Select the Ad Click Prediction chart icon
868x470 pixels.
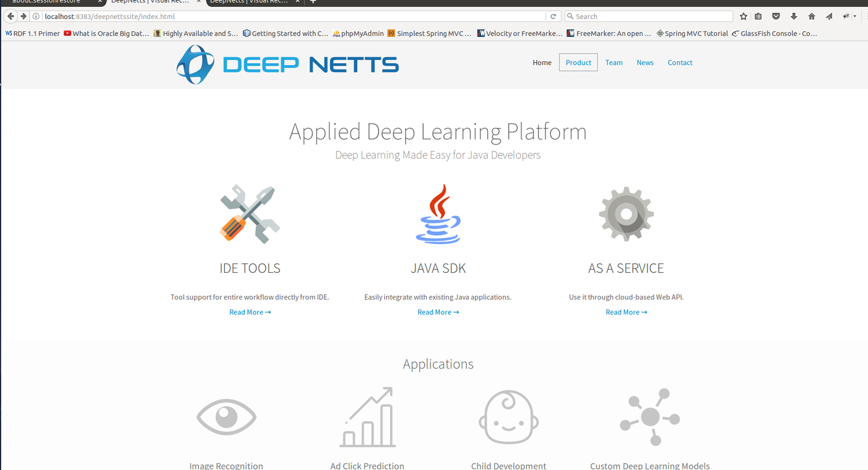click(367, 417)
